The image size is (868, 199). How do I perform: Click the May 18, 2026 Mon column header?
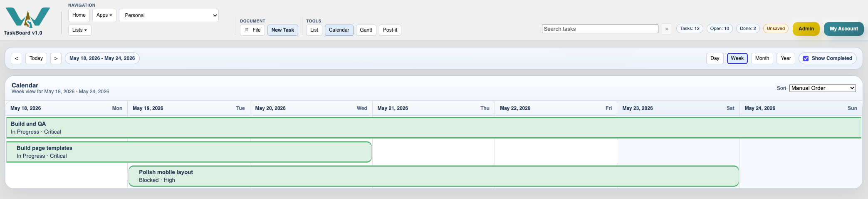click(x=67, y=108)
